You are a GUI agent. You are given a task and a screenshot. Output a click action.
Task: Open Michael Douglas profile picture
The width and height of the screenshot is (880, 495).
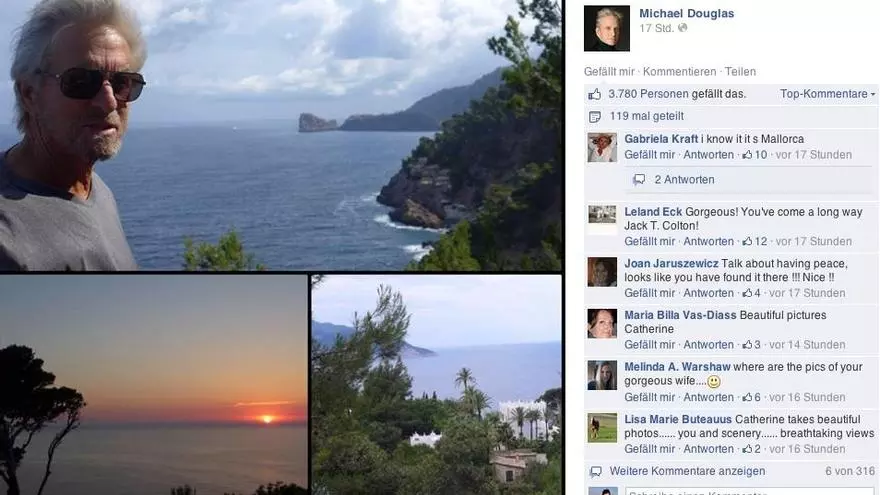(x=607, y=29)
